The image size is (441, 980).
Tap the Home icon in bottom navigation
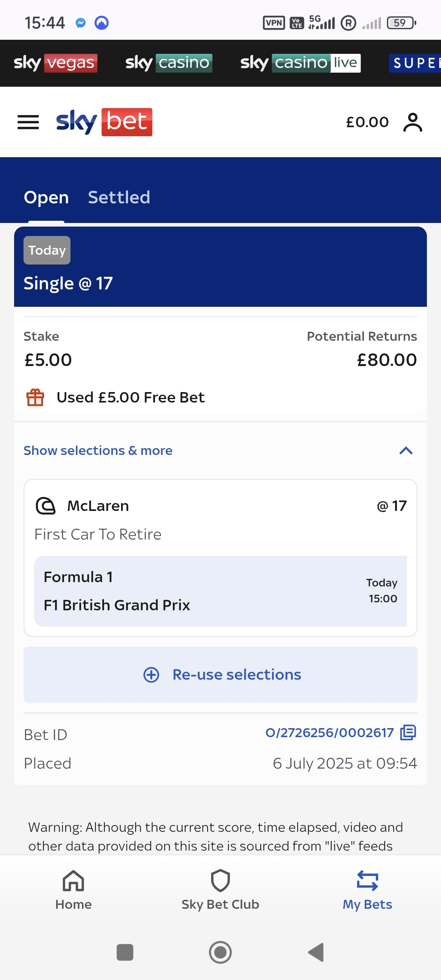coord(73,880)
